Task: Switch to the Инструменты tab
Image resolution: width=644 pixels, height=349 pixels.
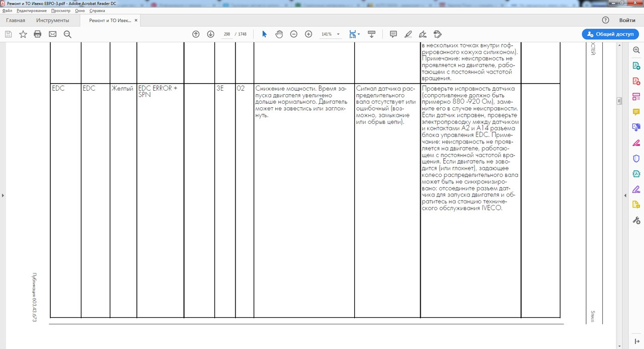Action: [x=52, y=20]
